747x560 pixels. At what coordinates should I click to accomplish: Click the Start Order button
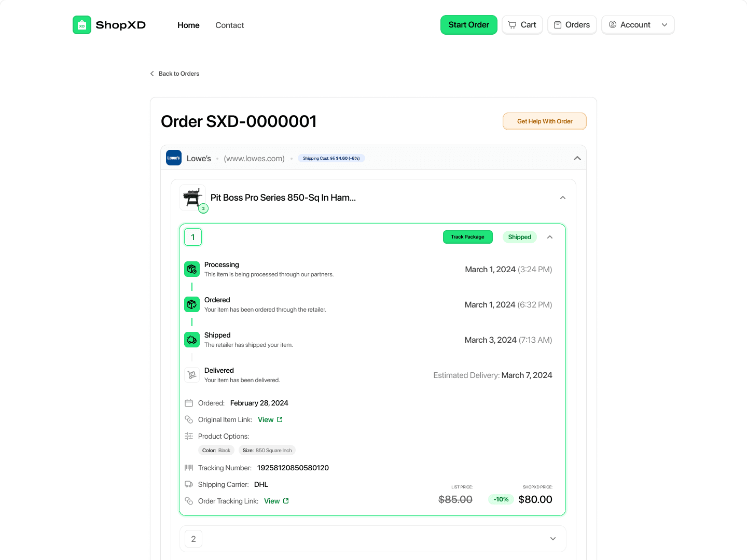pos(469,25)
